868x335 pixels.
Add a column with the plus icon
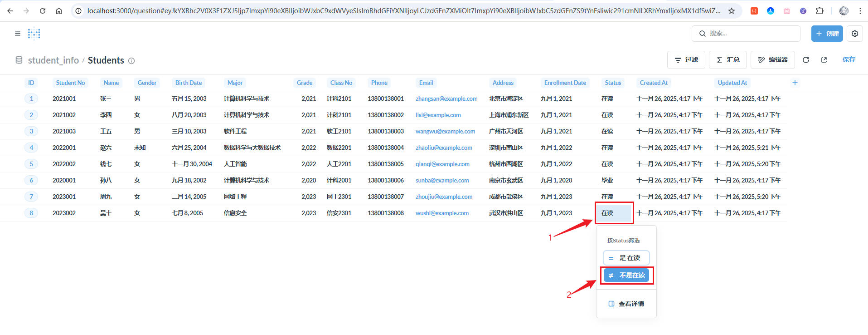click(795, 83)
